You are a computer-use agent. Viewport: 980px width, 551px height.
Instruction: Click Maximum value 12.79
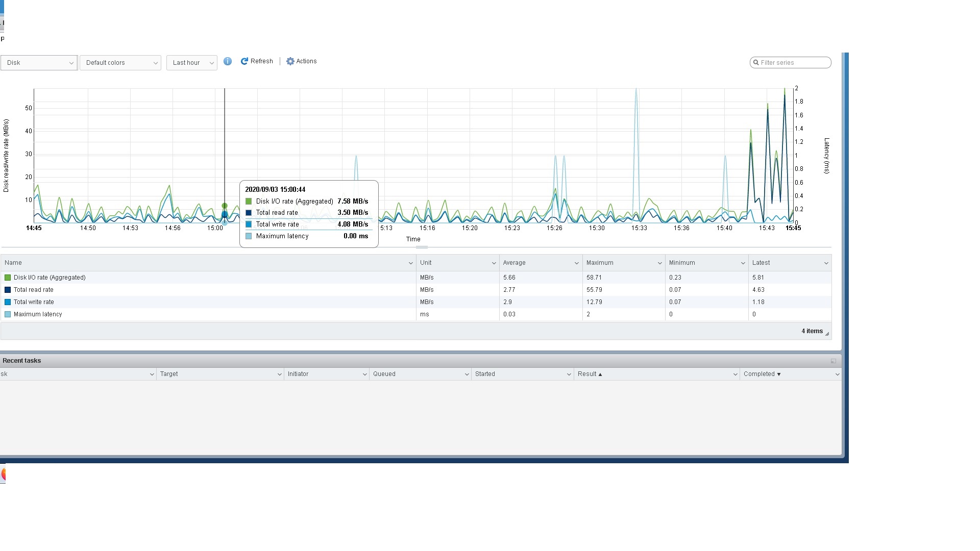tap(594, 302)
